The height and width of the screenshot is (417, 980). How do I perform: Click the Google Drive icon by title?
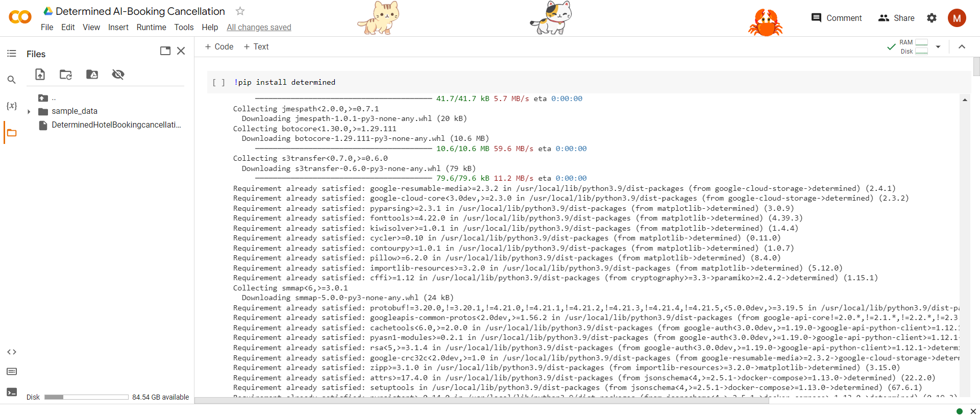(48, 11)
